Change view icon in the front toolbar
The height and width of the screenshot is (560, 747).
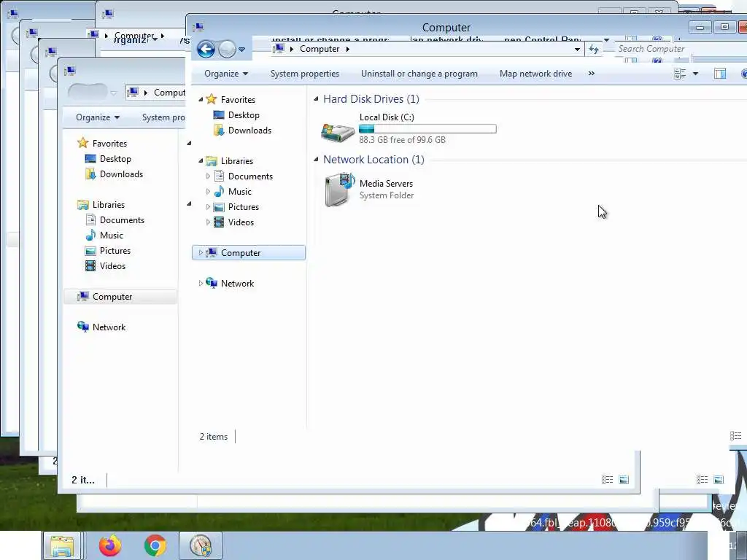tap(681, 74)
